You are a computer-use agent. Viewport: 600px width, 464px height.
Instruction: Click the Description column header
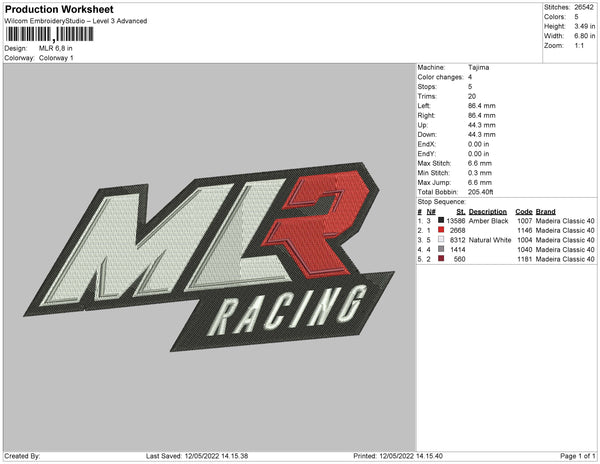(488, 212)
